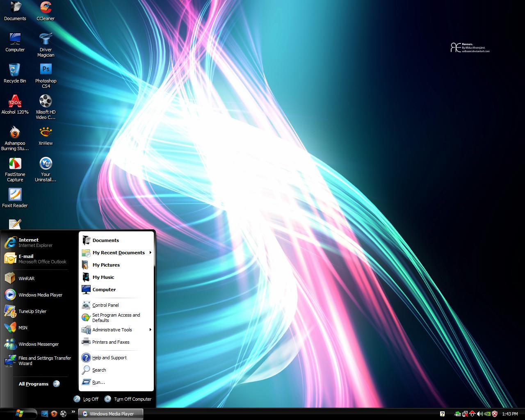
Task: Choose Run... in the Start menu
Action: tap(98, 382)
